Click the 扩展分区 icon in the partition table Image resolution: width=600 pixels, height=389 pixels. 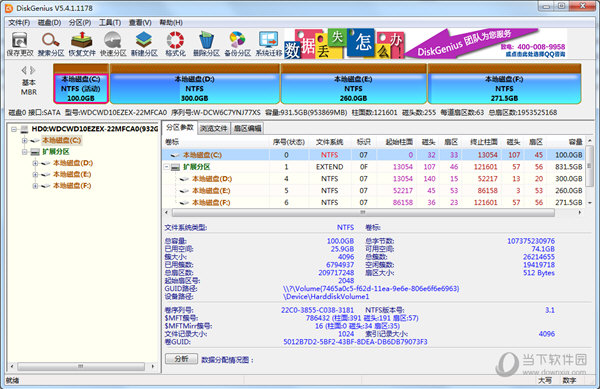coord(176,167)
